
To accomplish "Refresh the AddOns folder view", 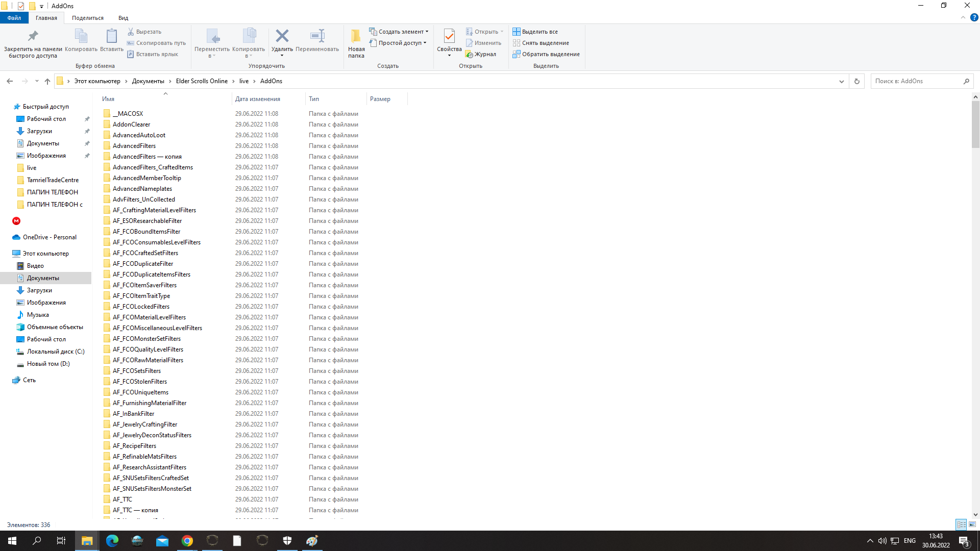I will click(x=857, y=81).
